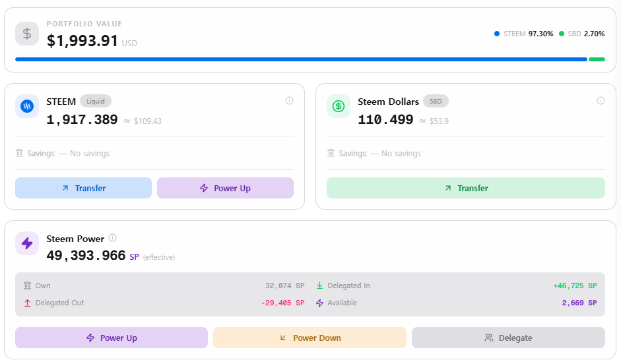Transfer liquid STEEM

coord(84,188)
